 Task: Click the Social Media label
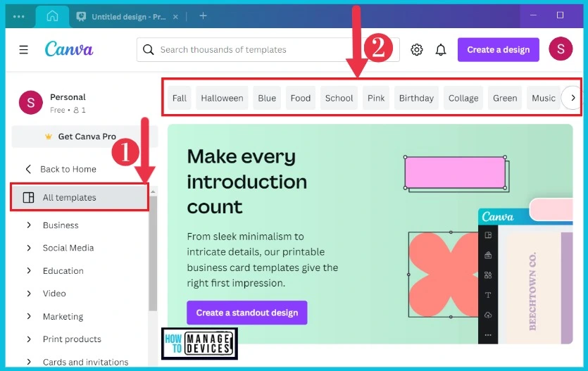coord(68,248)
